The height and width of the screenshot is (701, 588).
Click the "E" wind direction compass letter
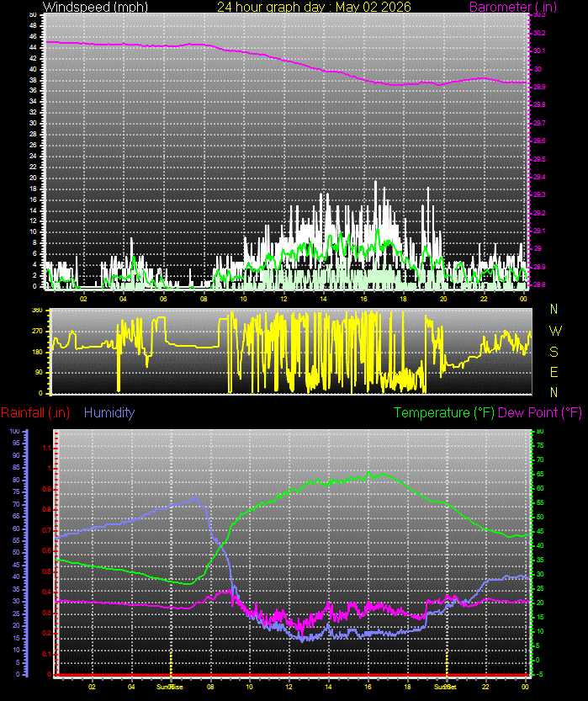point(554,372)
